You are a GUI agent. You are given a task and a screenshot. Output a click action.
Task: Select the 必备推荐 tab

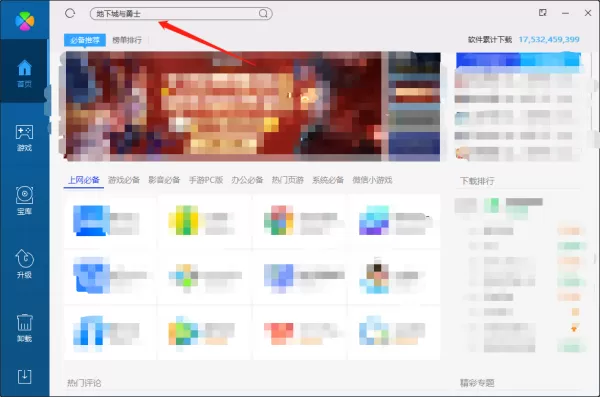85,40
